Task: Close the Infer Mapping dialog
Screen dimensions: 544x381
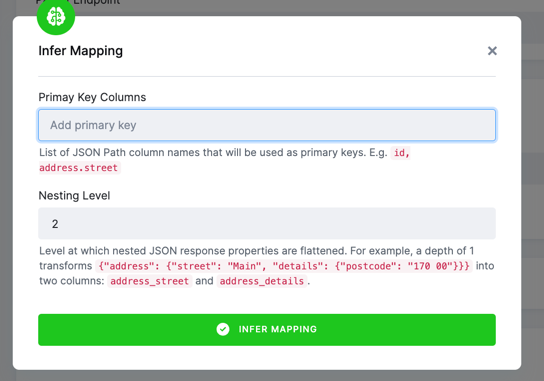Action: [492, 51]
